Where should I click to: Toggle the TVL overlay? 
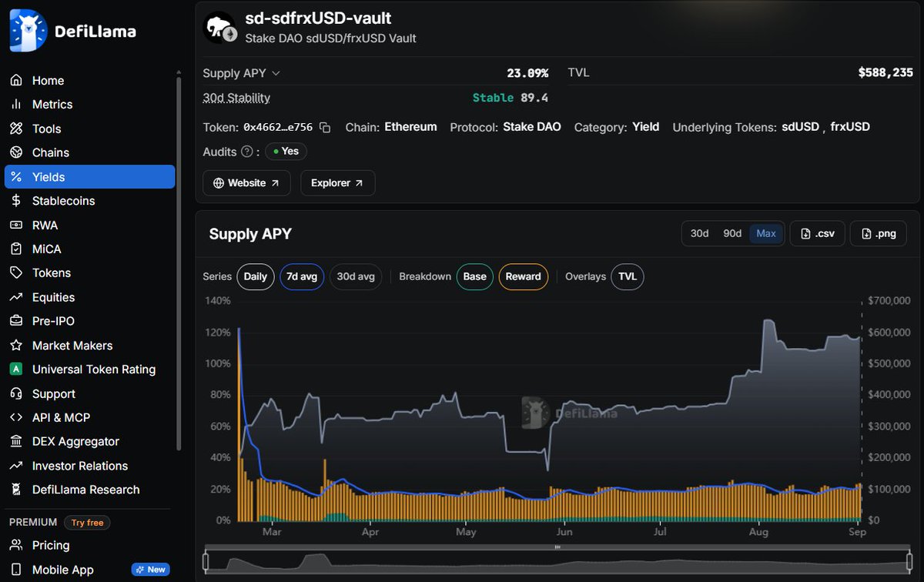point(628,276)
